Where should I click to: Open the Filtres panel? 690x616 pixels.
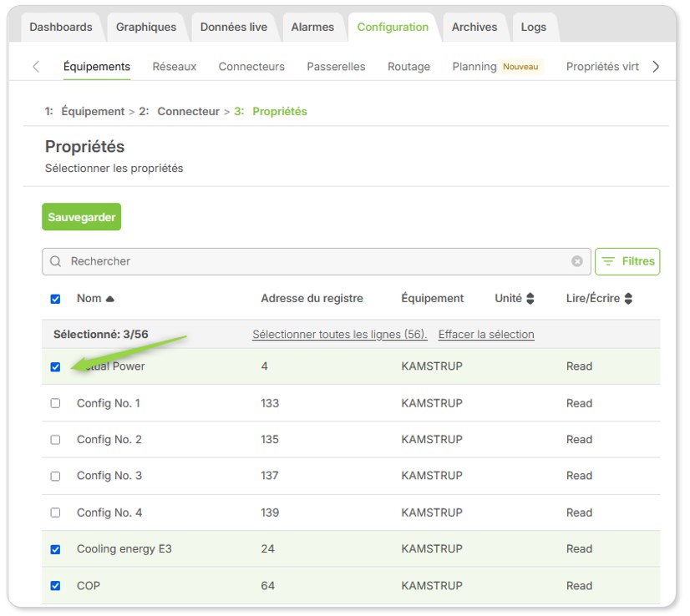click(x=627, y=261)
